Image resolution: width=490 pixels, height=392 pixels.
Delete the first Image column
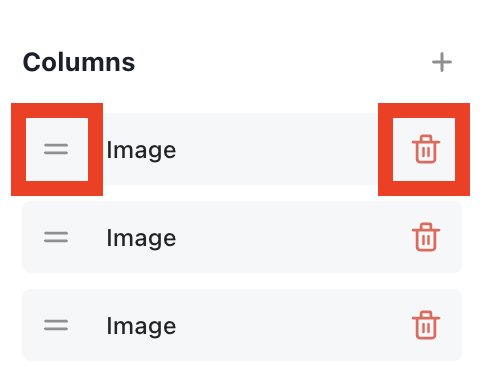pos(426,149)
